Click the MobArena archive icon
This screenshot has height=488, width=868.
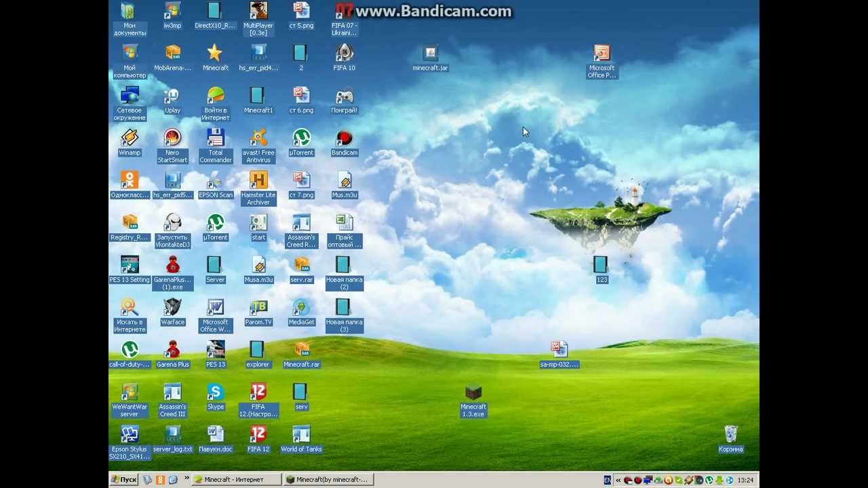[172, 53]
